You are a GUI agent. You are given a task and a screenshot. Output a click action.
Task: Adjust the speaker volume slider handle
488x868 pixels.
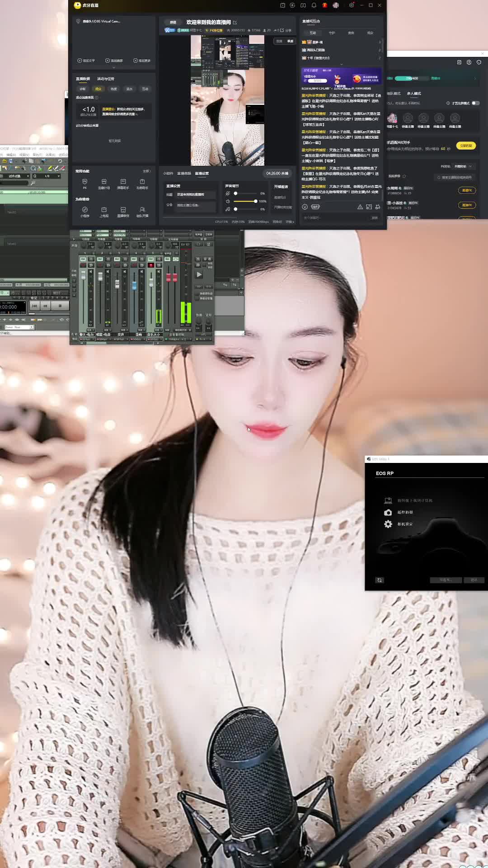click(255, 201)
